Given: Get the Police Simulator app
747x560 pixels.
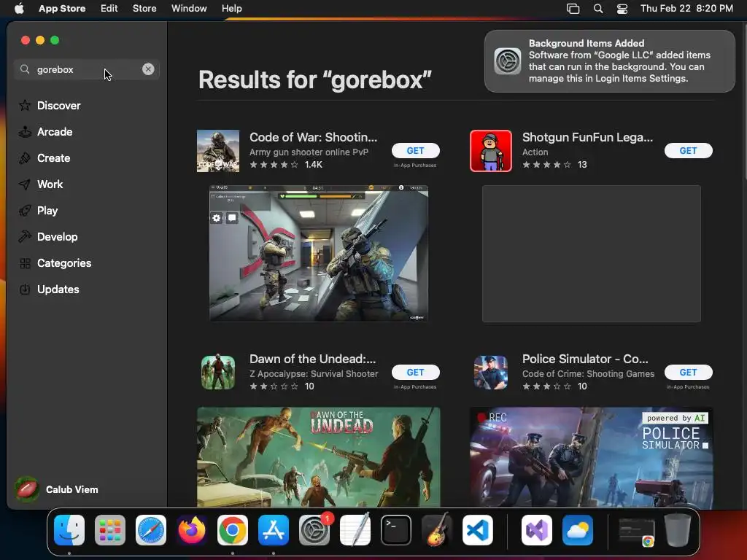Looking at the screenshot, I should (x=689, y=373).
